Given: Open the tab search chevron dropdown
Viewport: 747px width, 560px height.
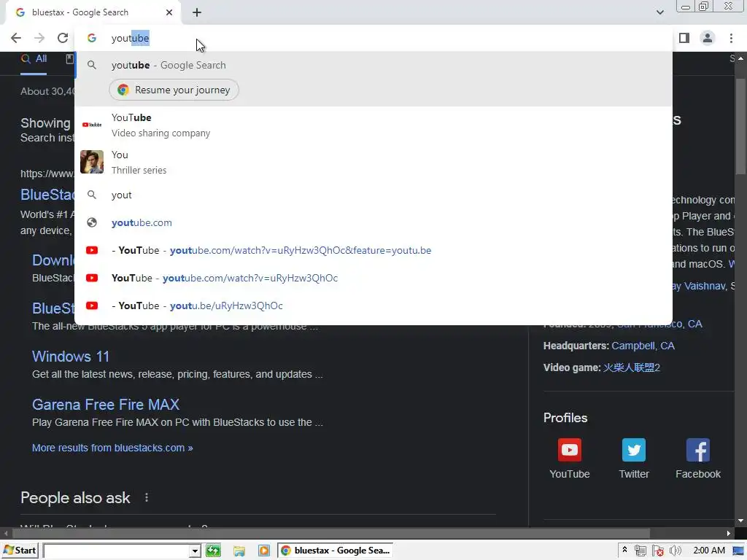Looking at the screenshot, I should pos(659,12).
